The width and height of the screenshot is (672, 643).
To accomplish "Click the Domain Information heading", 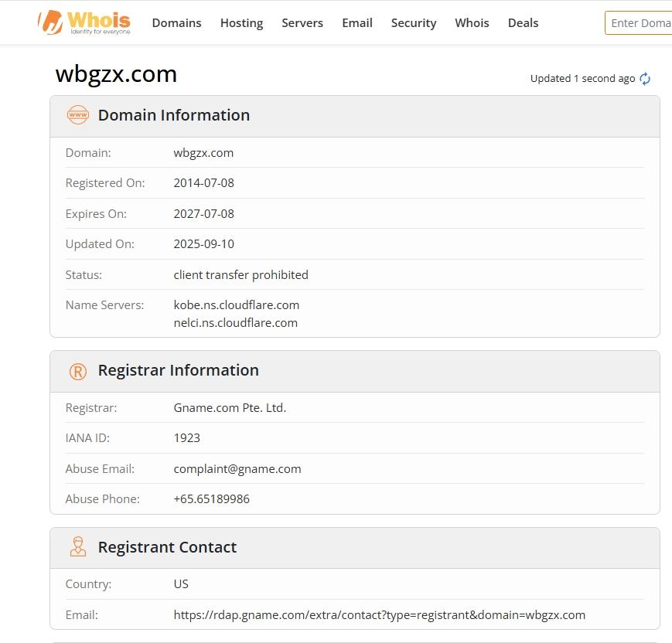I will (x=173, y=115).
